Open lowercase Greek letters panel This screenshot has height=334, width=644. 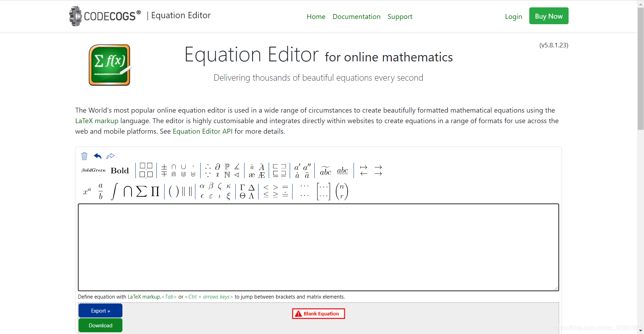(x=215, y=191)
